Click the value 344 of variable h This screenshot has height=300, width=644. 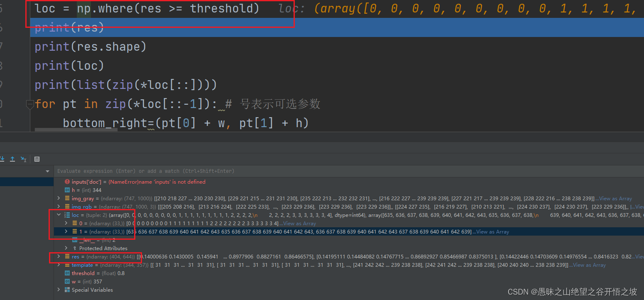coord(97,190)
